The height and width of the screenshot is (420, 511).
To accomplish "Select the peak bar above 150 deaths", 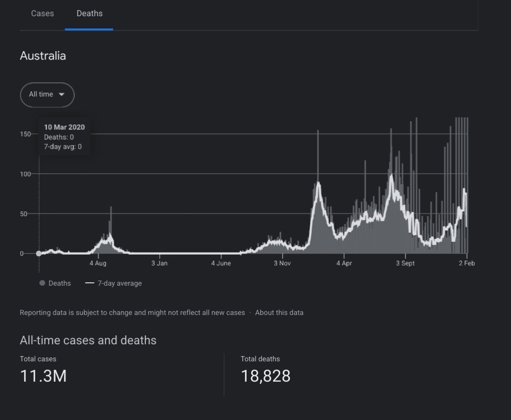I will pos(318,132).
